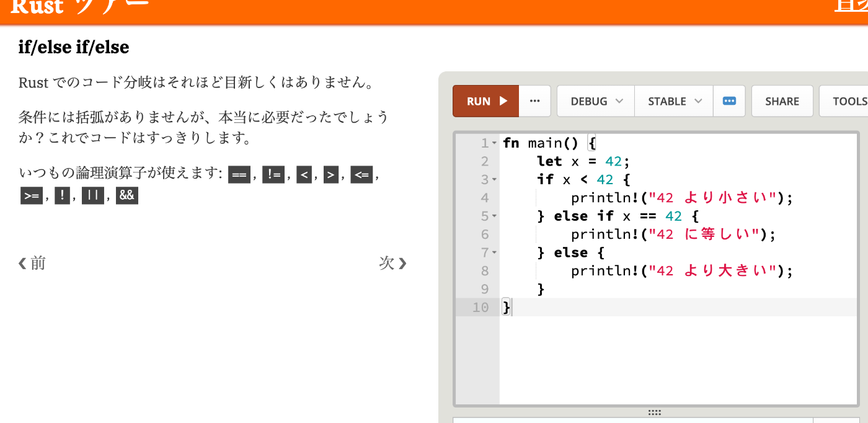Viewport: 868px width, 423px height.
Task: Open run options ellipsis next to RUN
Action: (534, 101)
